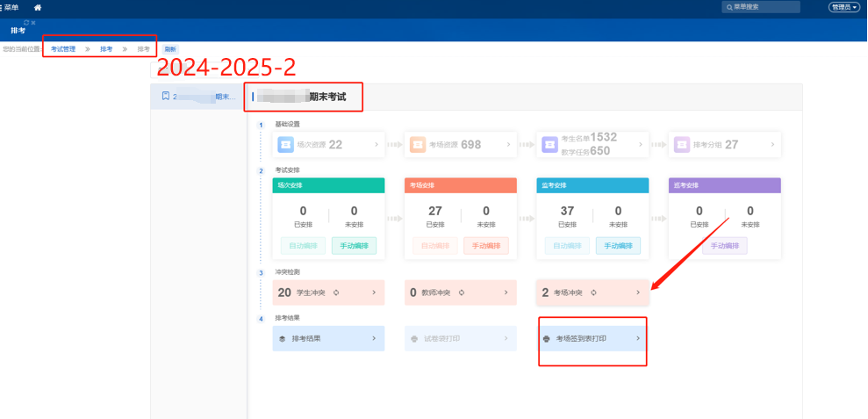This screenshot has height=419, width=868.
Task: Click the printer icon for 考场签到表打印
Action: click(x=547, y=338)
